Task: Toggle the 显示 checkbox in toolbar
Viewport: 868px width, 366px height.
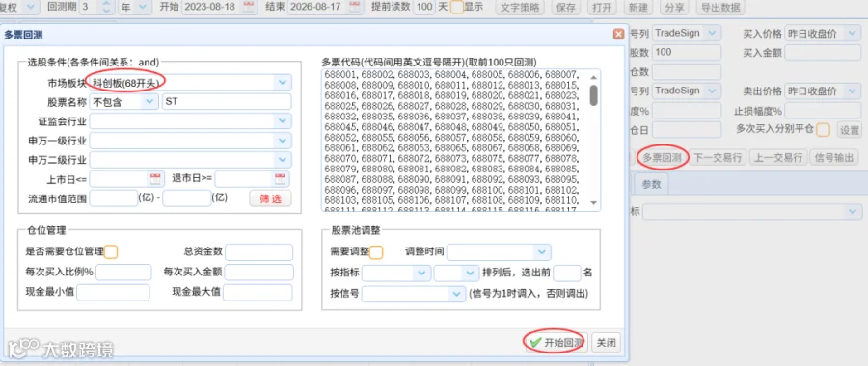Action: (457, 7)
